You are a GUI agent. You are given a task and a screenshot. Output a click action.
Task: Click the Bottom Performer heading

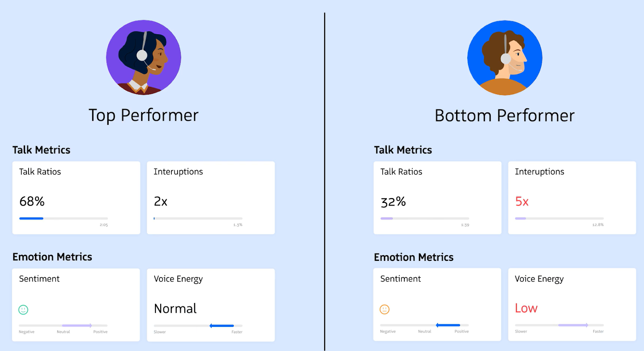504,116
